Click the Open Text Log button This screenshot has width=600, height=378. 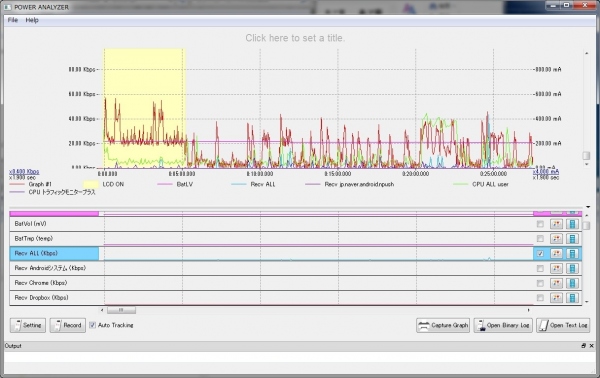click(562, 325)
